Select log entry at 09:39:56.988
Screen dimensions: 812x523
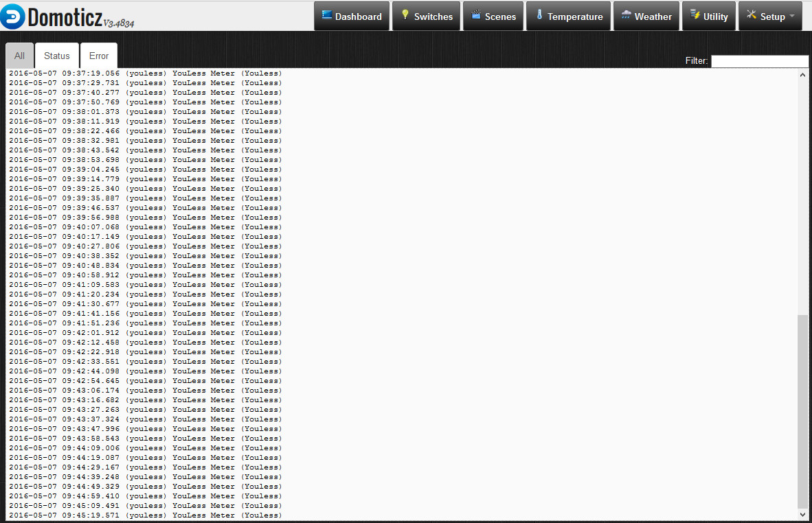click(x=146, y=218)
